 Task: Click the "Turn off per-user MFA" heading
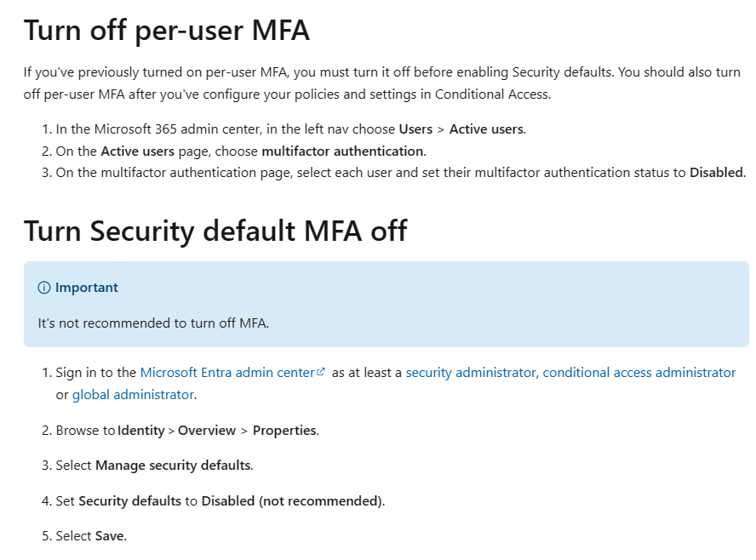(167, 31)
